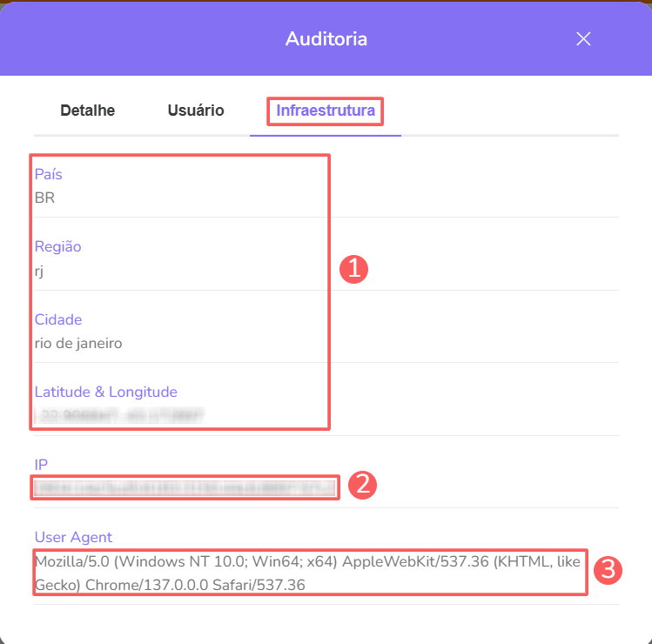Click the País field label

click(x=49, y=174)
